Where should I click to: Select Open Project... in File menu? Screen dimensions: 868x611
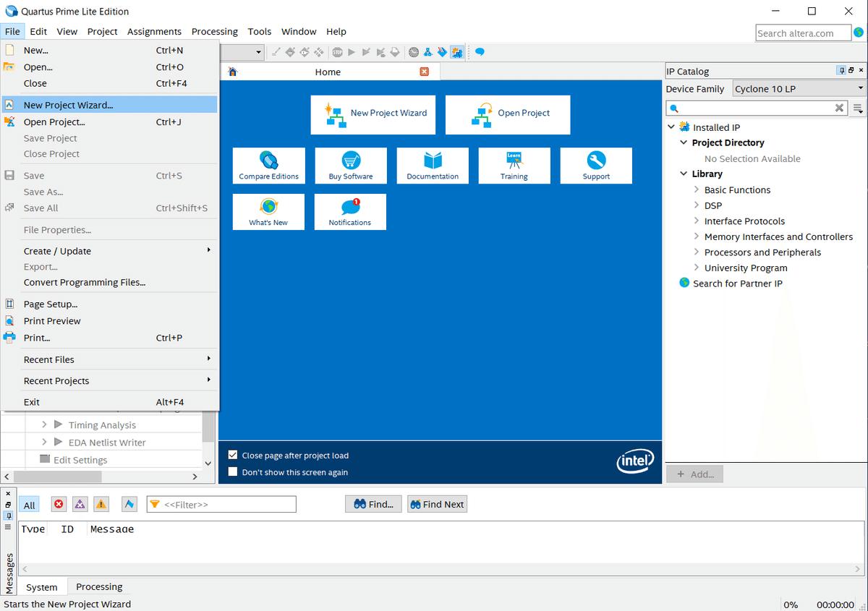[x=110, y=122]
